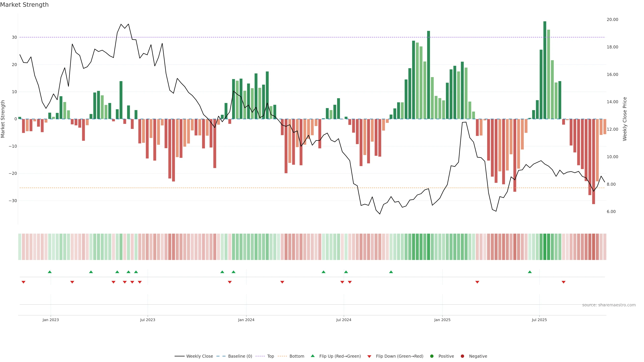Click the Jan 2024 x-axis label

[246, 320]
